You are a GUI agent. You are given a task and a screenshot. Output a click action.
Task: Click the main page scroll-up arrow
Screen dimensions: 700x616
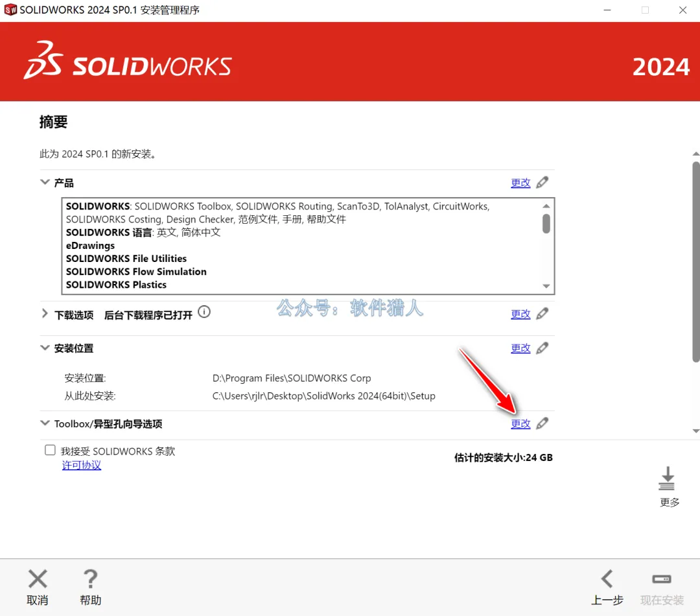coord(696,154)
